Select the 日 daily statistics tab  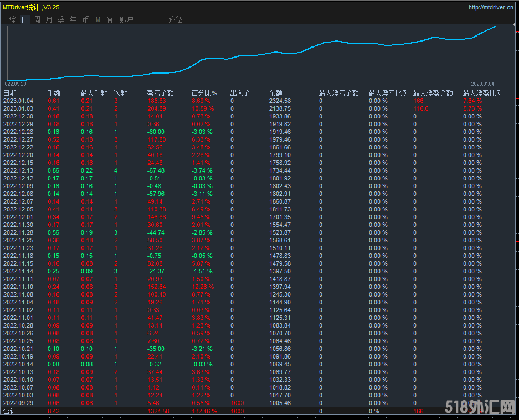click(25, 19)
